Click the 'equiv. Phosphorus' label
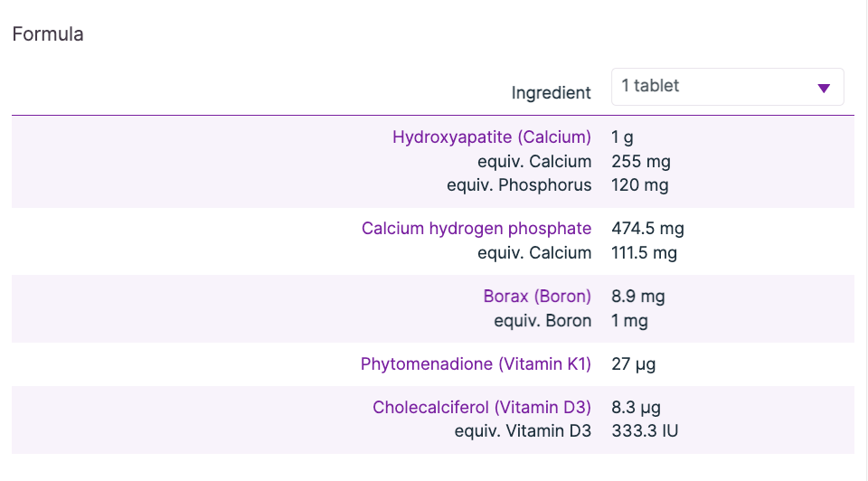This screenshot has width=868, height=481. coord(519,185)
